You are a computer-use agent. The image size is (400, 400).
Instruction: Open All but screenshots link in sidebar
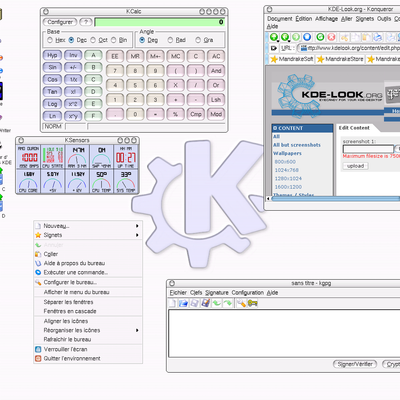pyautogui.click(x=297, y=145)
